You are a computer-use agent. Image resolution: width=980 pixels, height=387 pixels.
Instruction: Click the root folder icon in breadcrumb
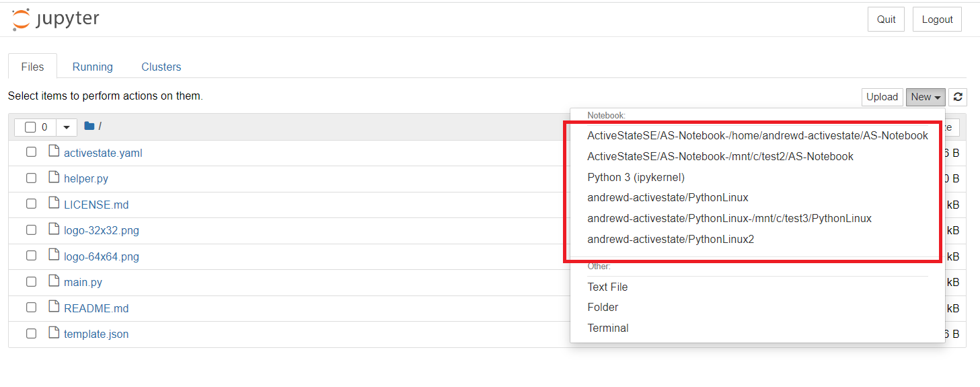[89, 126]
